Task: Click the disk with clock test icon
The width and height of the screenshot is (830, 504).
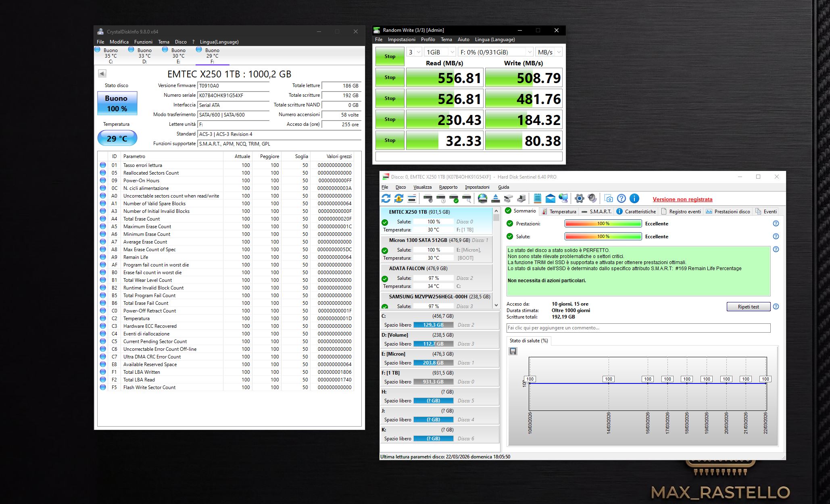Action: coord(441,198)
